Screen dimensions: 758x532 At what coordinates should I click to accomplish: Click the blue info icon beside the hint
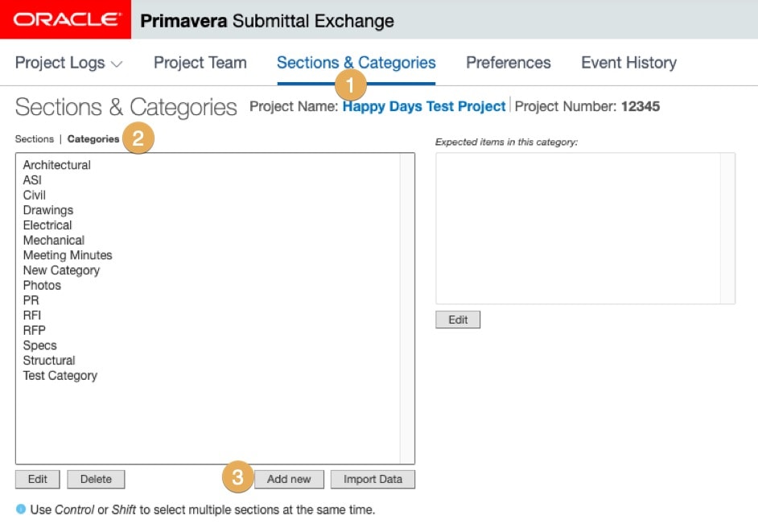[x=21, y=509]
